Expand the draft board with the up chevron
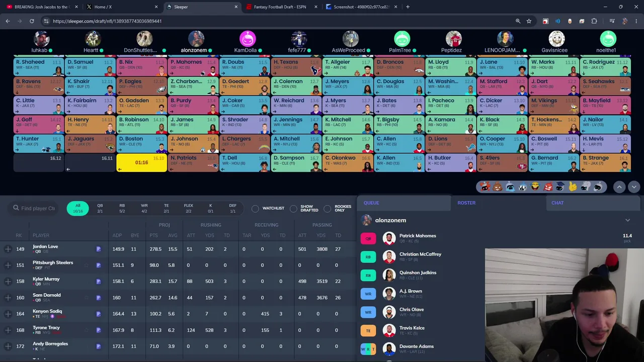 coord(619,187)
